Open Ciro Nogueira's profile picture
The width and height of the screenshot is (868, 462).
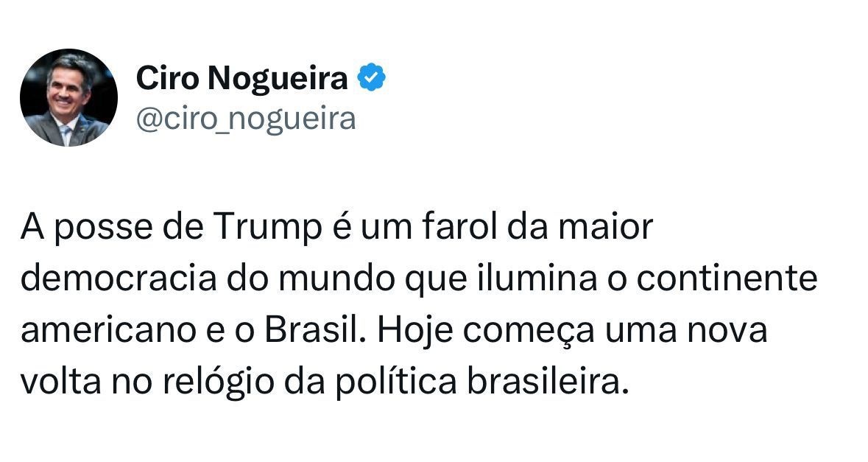(x=68, y=97)
